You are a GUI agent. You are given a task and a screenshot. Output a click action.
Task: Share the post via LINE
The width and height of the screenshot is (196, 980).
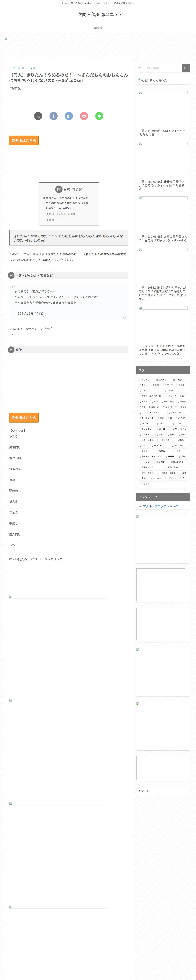point(99,116)
